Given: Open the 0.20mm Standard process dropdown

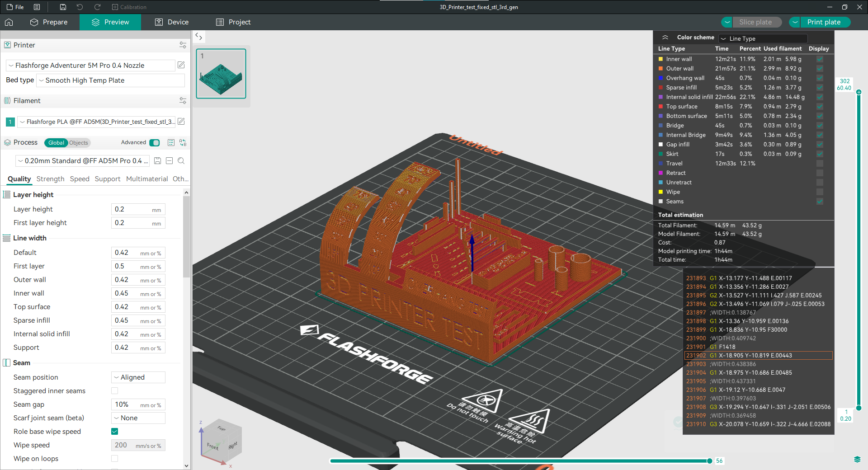Looking at the screenshot, I should (83, 161).
